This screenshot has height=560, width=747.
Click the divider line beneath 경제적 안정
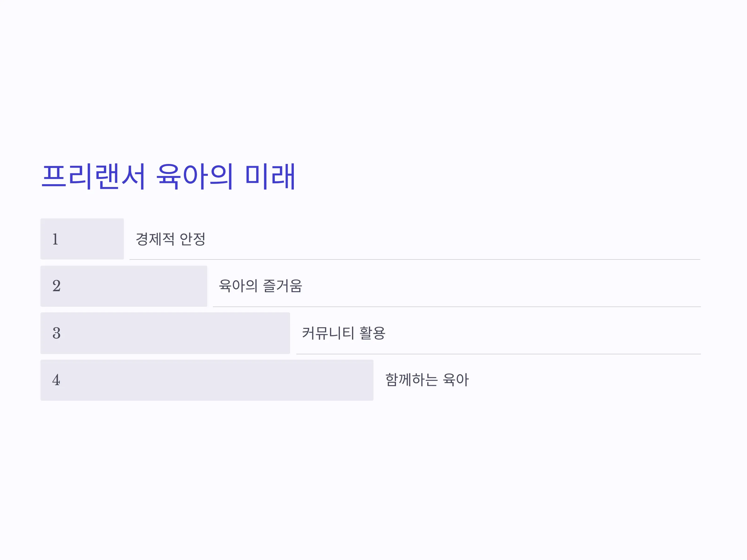pos(415,259)
